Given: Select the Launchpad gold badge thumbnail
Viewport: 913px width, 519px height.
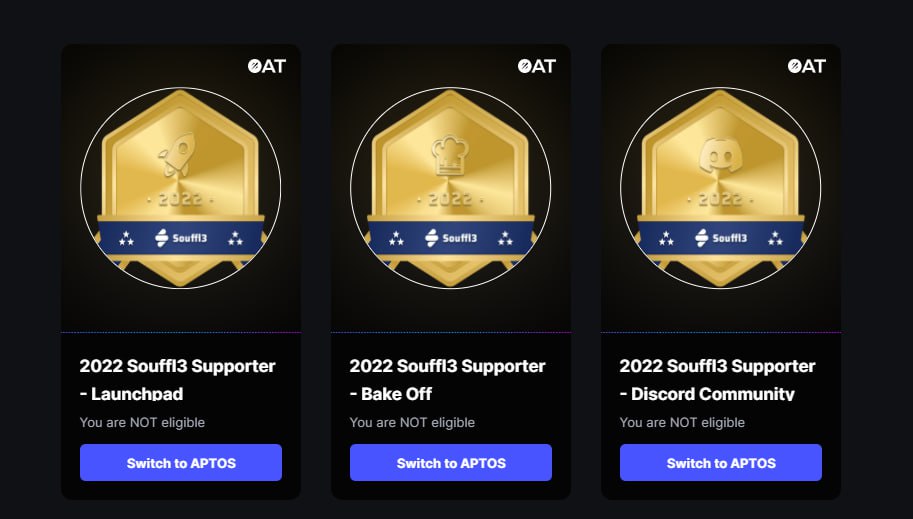Looking at the screenshot, I should 181,190.
